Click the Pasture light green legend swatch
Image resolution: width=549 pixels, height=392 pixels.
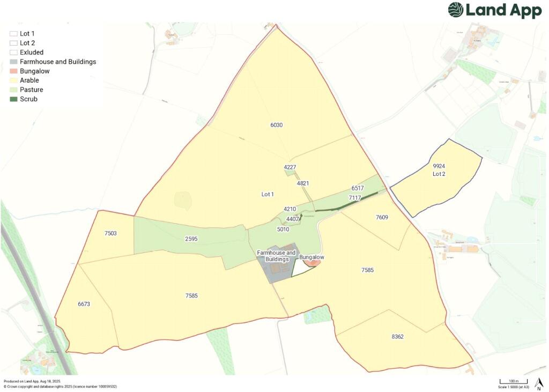[13, 90]
